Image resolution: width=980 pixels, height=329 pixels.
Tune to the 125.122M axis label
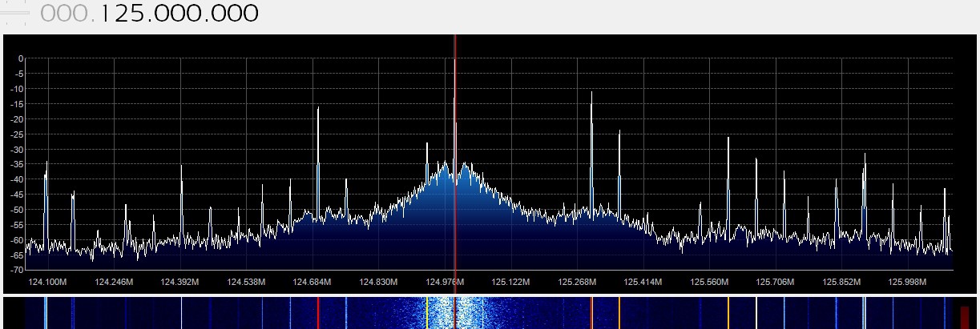click(x=510, y=282)
